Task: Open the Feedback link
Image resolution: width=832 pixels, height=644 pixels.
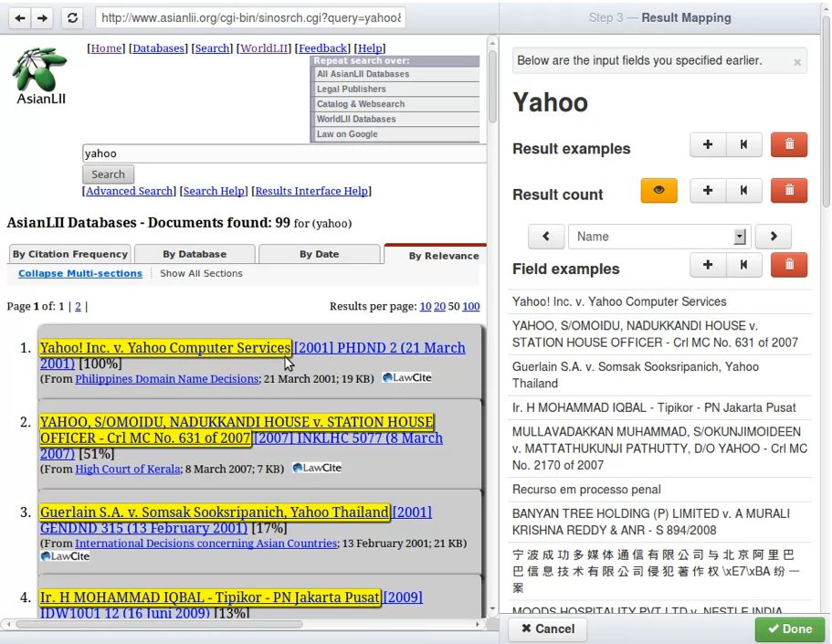Action: [322, 48]
